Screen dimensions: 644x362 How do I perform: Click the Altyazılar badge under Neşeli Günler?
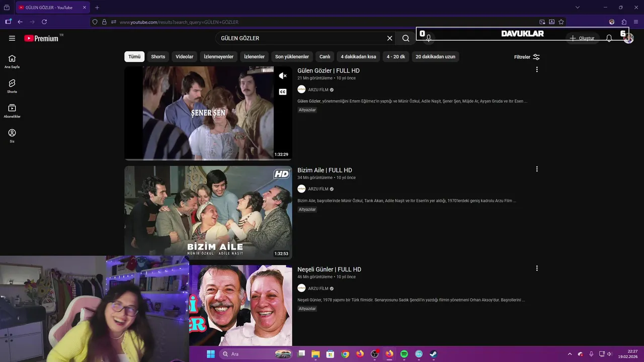(307, 309)
